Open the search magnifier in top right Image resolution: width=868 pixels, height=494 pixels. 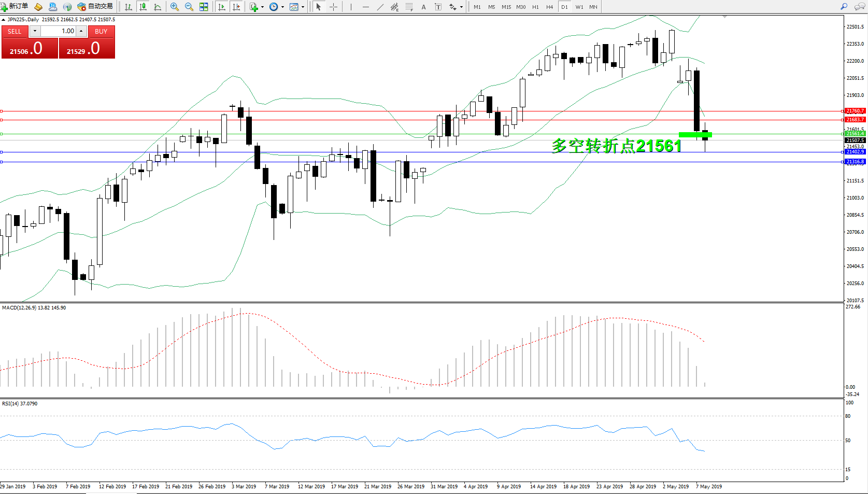point(844,7)
